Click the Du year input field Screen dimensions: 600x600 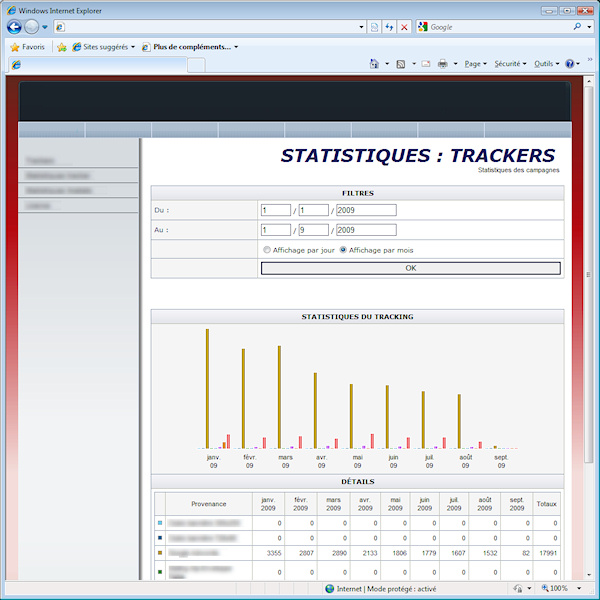[366, 210]
